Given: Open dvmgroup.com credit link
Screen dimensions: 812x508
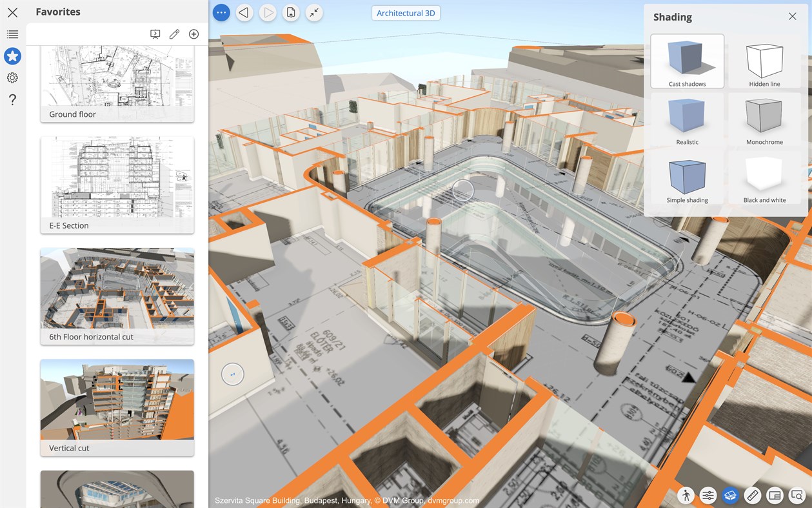Looking at the screenshot, I should tap(453, 500).
